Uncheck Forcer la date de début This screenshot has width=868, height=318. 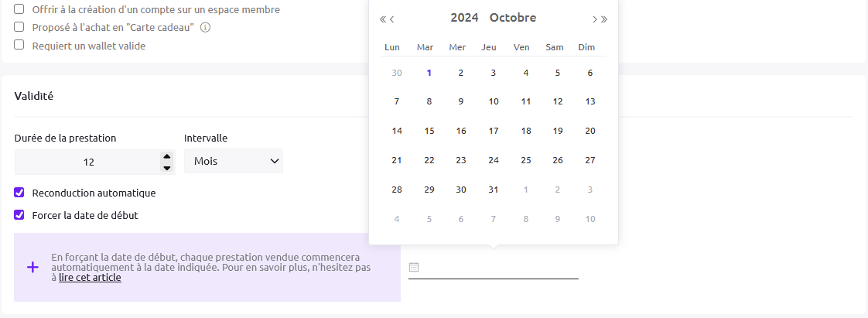click(x=19, y=215)
